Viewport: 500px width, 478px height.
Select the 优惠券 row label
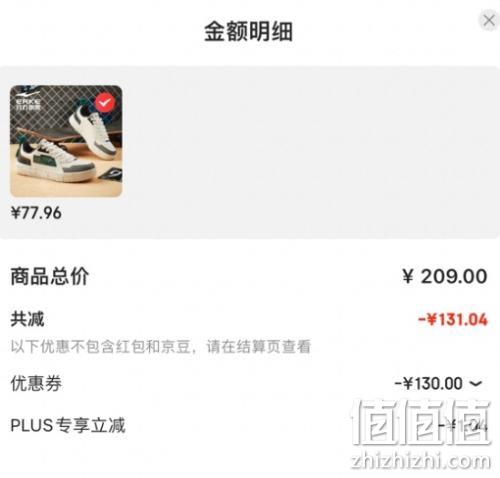tap(36, 383)
